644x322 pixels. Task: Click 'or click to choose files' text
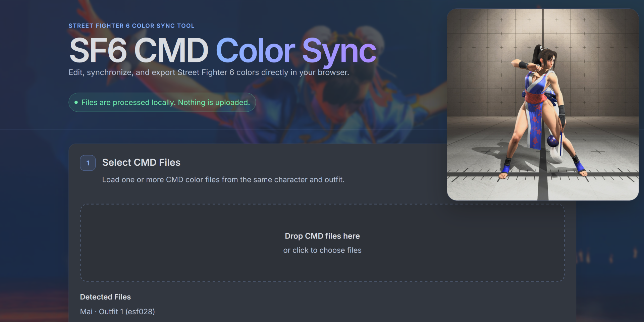(322, 250)
